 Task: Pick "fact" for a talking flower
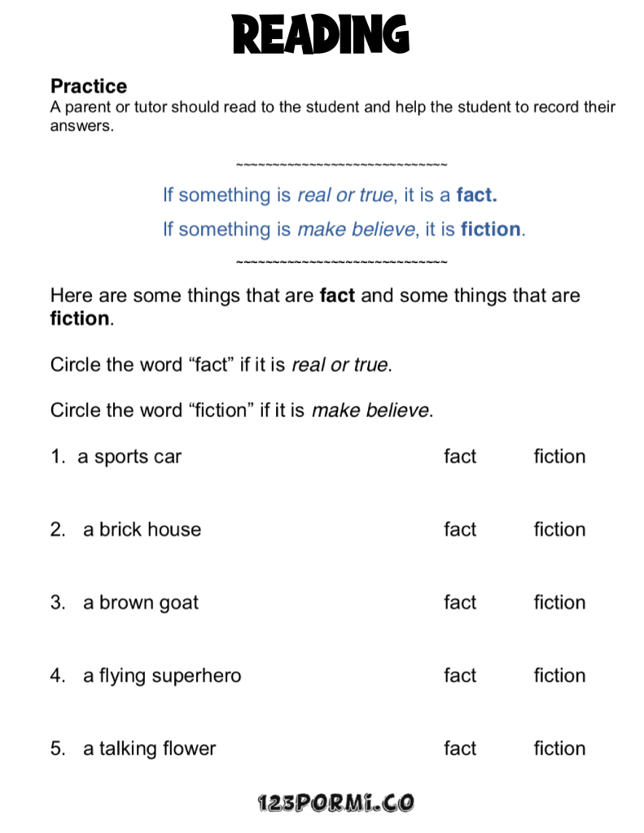point(459,749)
